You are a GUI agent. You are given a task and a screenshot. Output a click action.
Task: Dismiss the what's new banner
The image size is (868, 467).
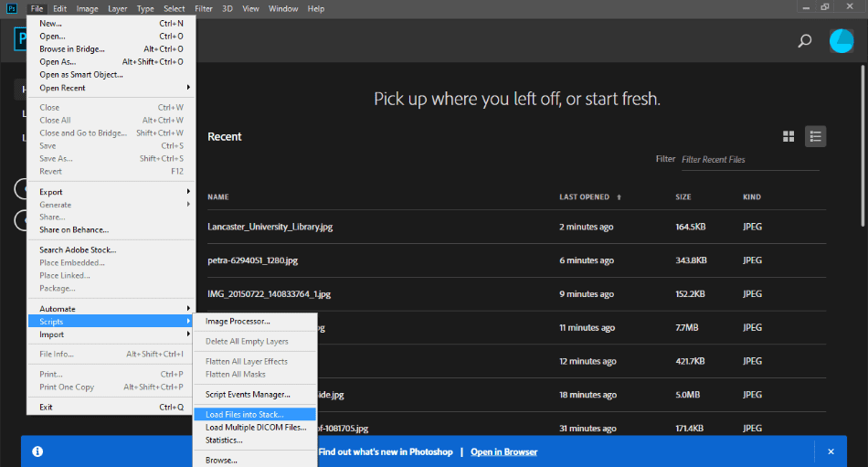[x=831, y=451]
